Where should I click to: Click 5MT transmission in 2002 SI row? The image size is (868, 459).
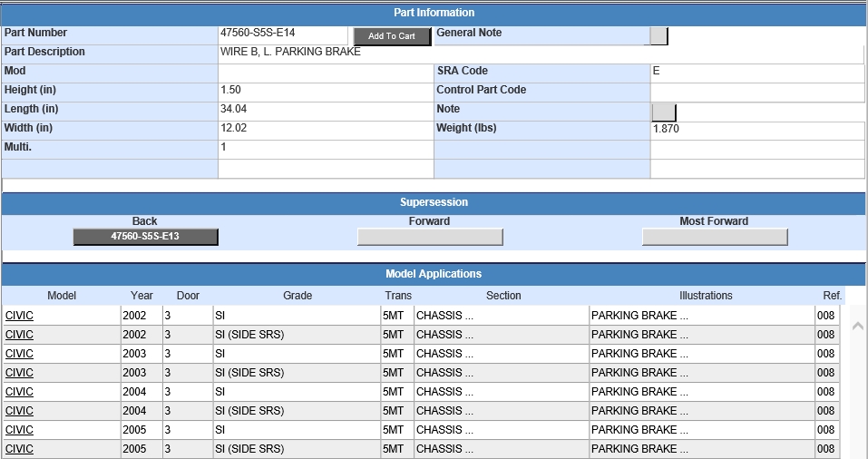397,316
